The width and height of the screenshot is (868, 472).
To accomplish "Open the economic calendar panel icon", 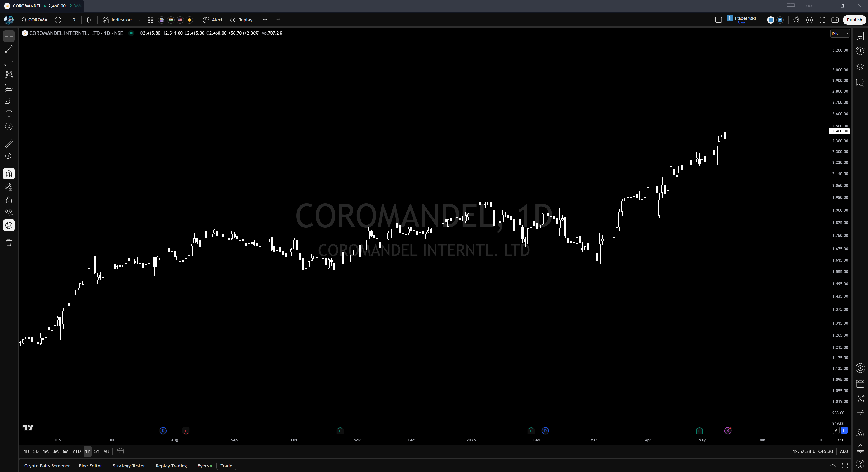I will tap(860, 383).
